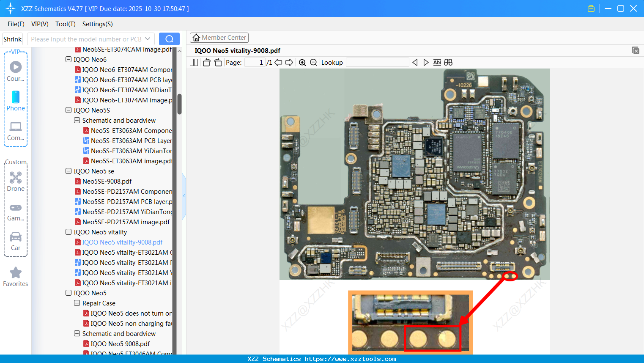Toggle the Abi whole-word match option
The image size is (644, 363).
point(437,63)
